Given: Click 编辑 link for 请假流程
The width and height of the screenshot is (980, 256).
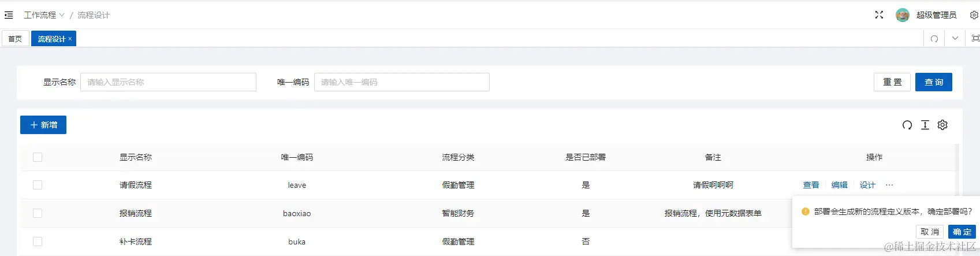Looking at the screenshot, I should [840, 185].
